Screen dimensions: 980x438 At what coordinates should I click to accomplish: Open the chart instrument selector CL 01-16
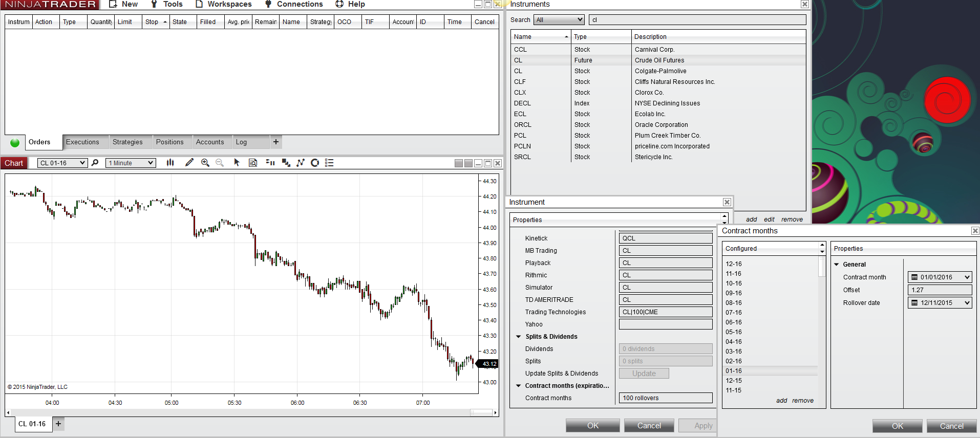[x=62, y=163]
